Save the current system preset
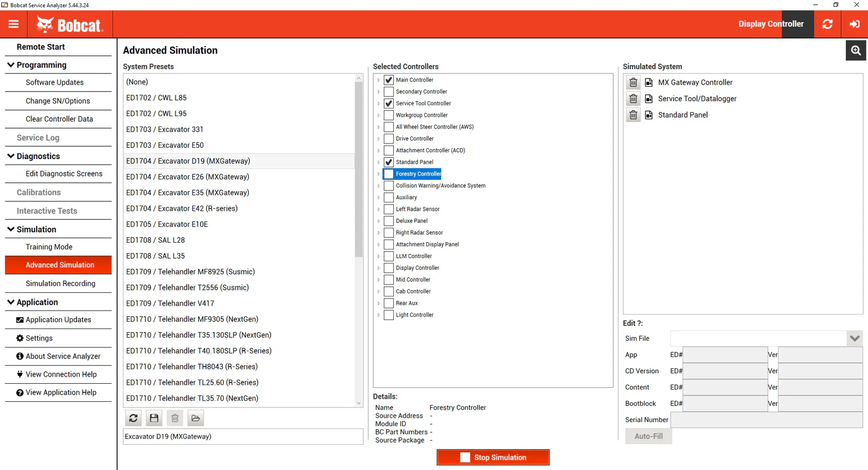868x470 pixels. point(154,418)
